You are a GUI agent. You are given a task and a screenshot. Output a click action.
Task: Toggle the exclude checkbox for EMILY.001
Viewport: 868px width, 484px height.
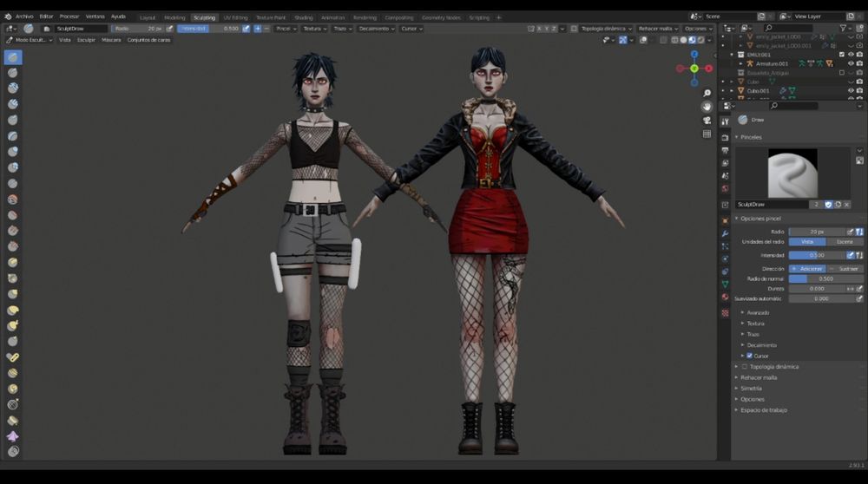click(x=842, y=55)
